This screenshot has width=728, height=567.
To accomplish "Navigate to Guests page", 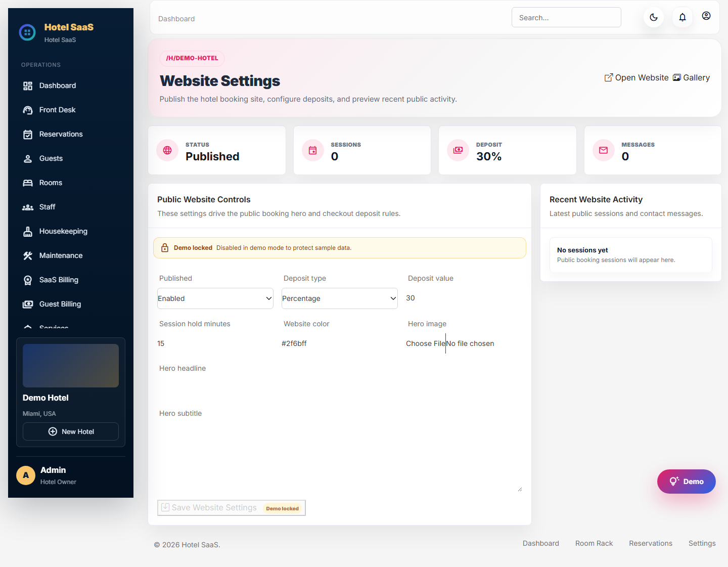I will [x=71, y=159].
